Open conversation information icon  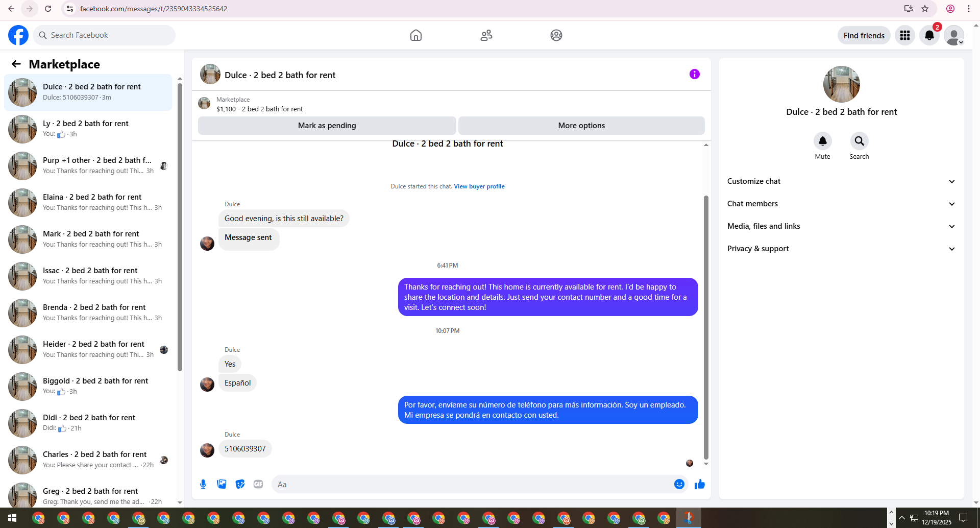[x=695, y=74]
